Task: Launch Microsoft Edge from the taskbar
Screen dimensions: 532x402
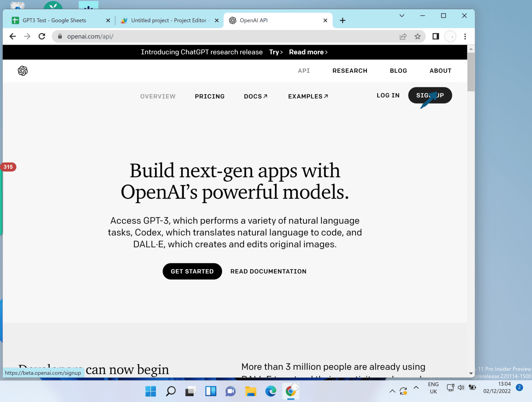Action: pos(271,391)
